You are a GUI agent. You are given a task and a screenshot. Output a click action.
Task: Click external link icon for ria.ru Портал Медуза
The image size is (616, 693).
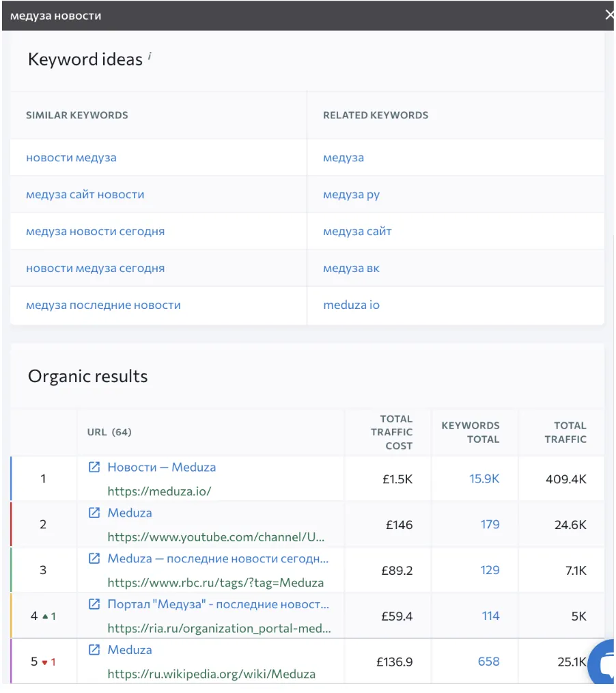pyautogui.click(x=94, y=604)
